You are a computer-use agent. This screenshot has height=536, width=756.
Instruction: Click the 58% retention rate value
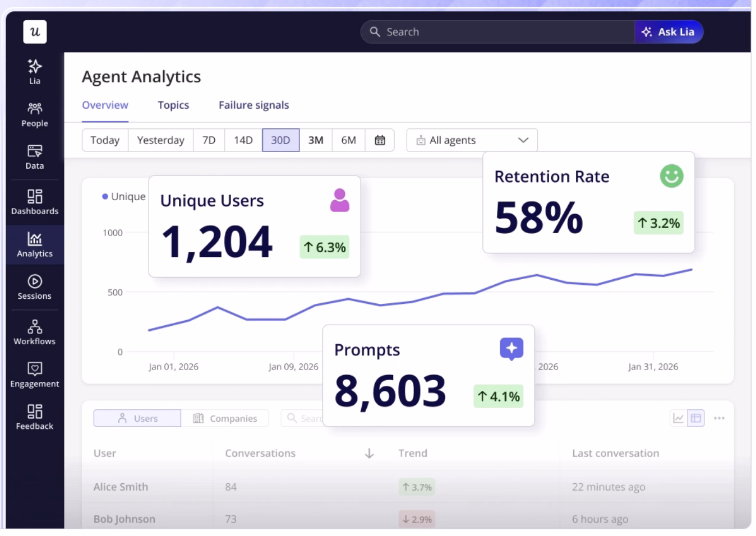point(539,218)
